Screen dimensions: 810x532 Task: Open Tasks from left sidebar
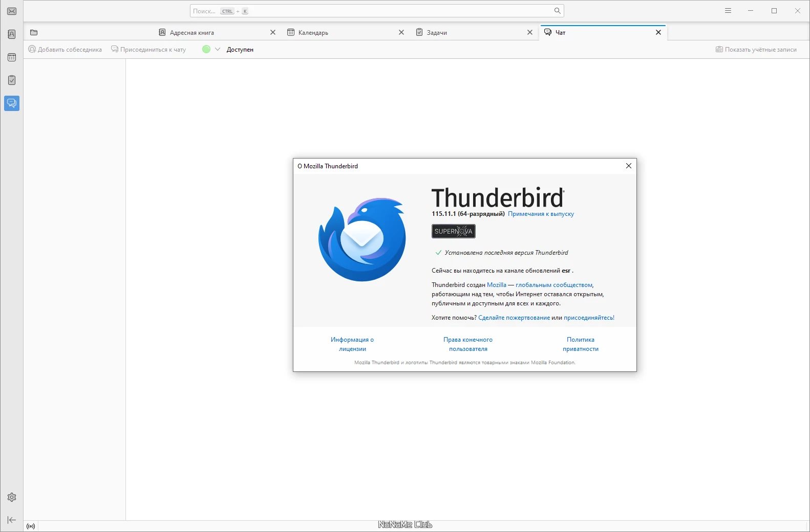pyautogui.click(x=12, y=80)
